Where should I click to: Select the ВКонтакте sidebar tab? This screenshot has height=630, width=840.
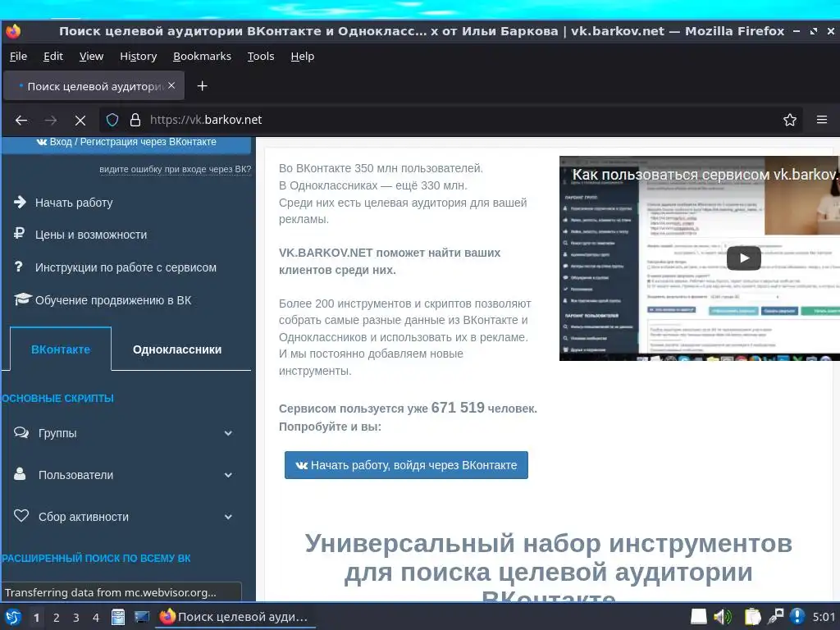pyautogui.click(x=61, y=349)
